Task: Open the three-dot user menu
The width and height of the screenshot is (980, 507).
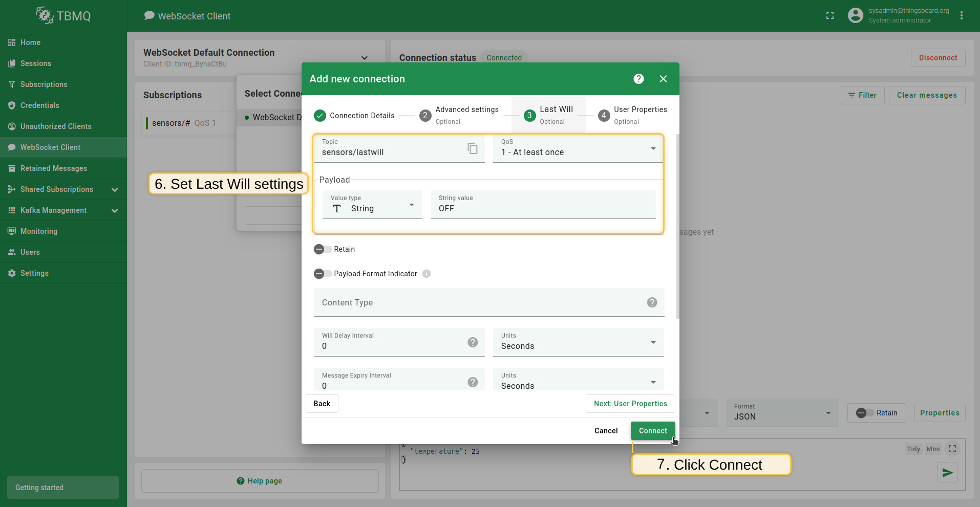Action: (x=962, y=16)
